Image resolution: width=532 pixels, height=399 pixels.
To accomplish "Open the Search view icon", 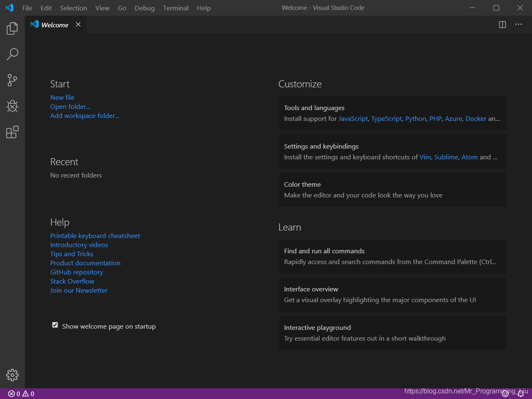I will [12, 54].
